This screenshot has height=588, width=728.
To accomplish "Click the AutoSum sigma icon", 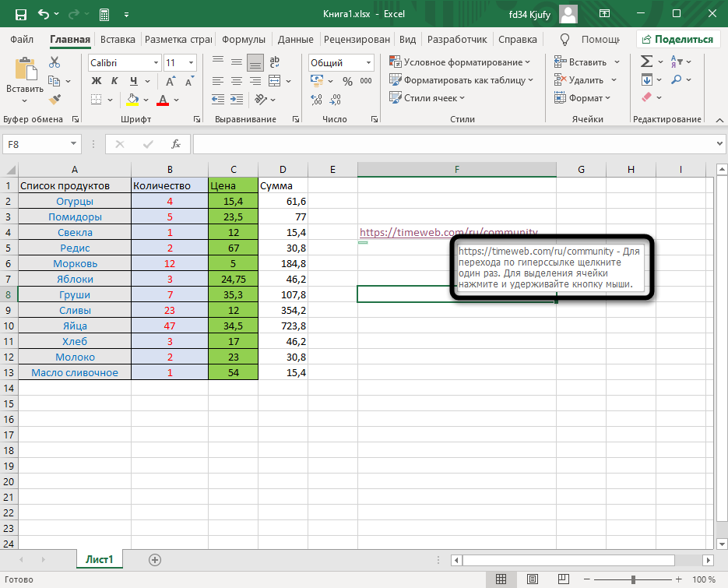I will coord(646,62).
